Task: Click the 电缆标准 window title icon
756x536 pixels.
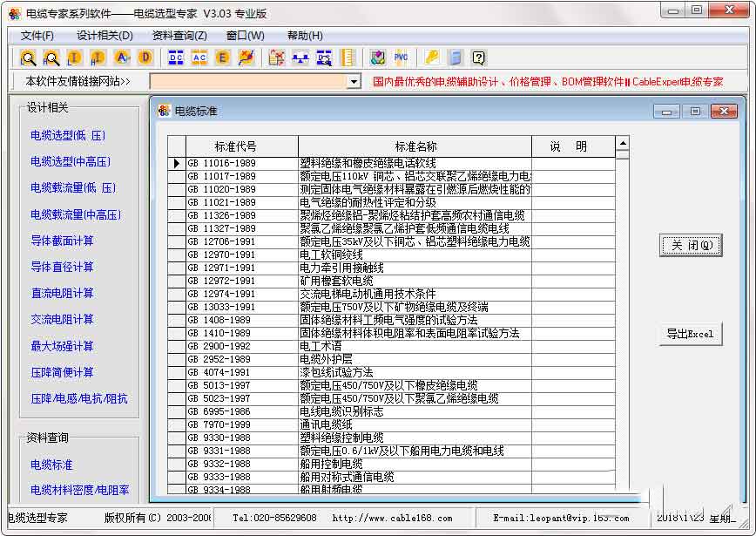Action: pos(164,111)
